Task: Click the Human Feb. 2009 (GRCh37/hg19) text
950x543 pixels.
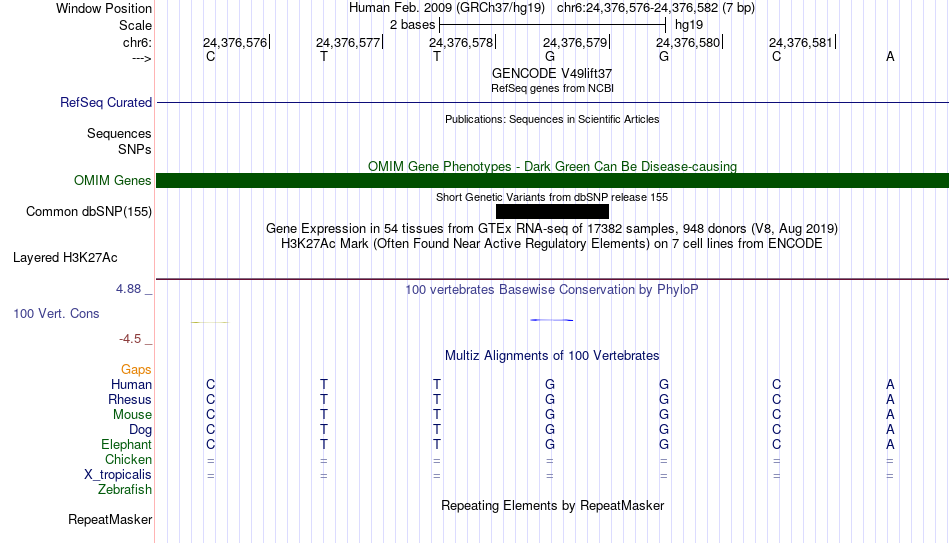Action: tap(447, 8)
